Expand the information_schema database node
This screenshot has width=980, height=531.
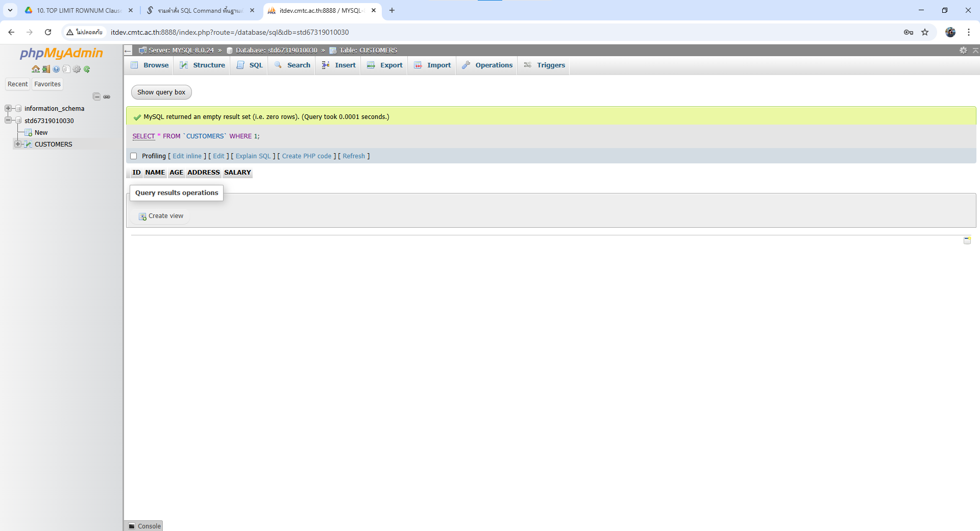(8, 108)
